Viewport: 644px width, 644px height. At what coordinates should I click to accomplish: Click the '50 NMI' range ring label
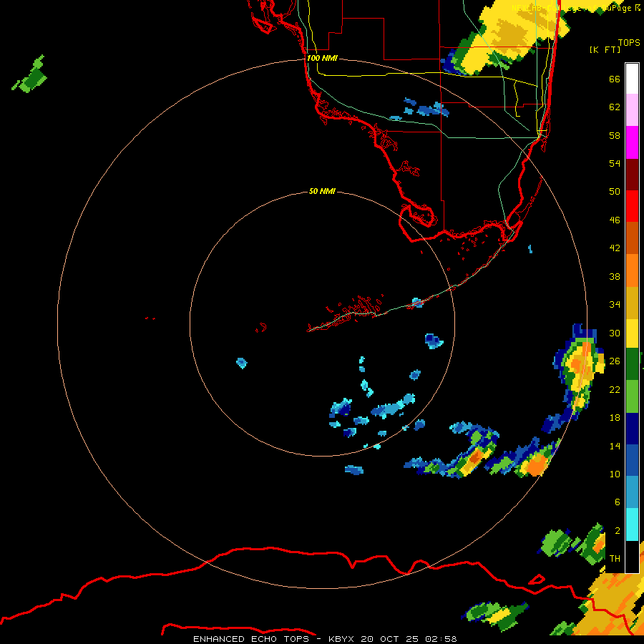coord(322,191)
